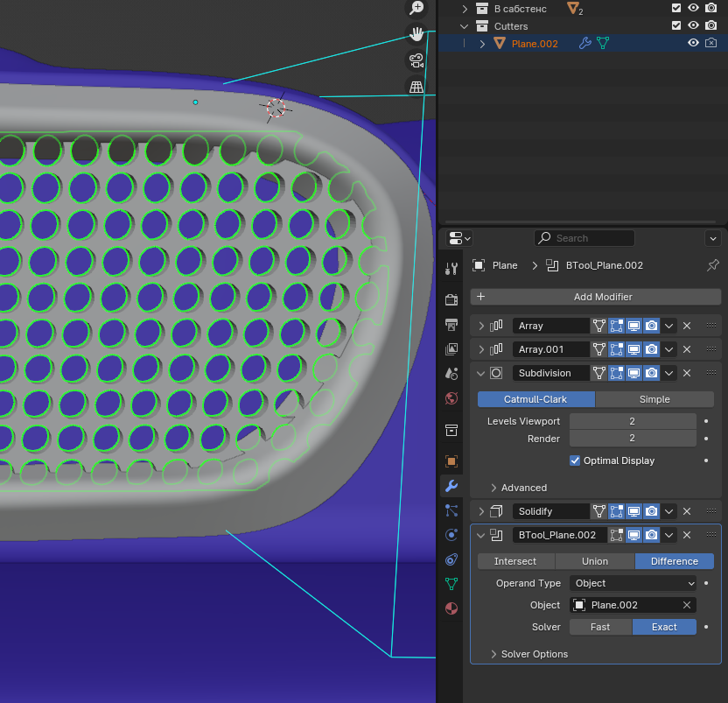Viewport: 728px width, 703px height.
Task: Click the pan view hand icon
Action: pos(416,34)
